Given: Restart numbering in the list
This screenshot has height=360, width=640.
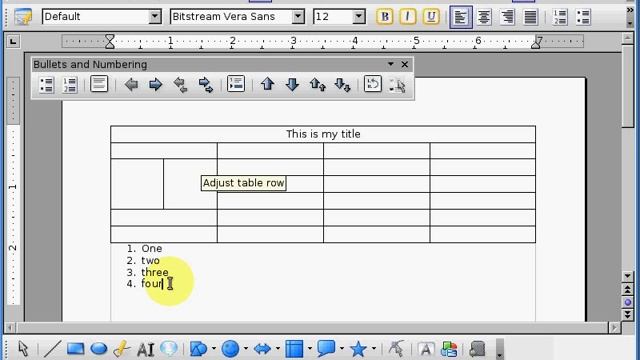Looking at the screenshot, I should click(x=372, y=84).
